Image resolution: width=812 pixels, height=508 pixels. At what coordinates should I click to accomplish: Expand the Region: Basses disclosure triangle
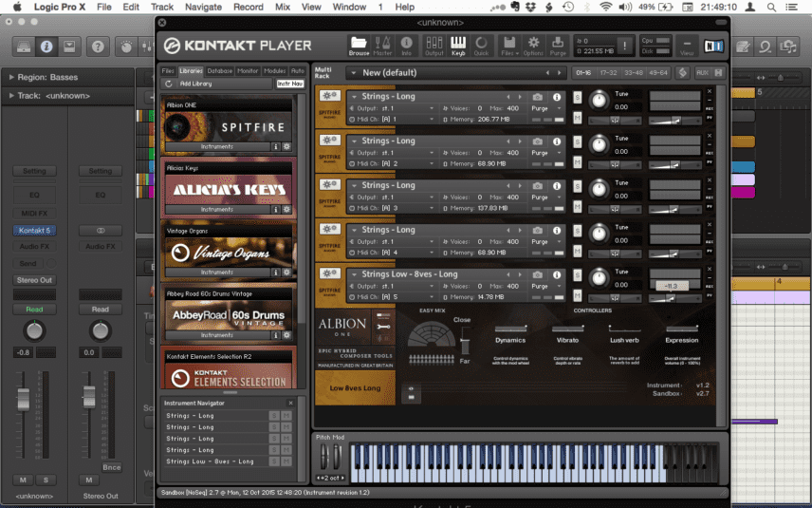click(x=10, y=77)
